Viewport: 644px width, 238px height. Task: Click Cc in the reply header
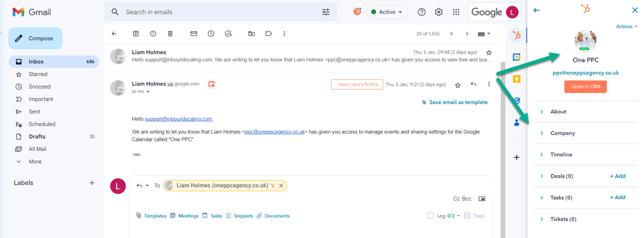[x=457, y=199]
